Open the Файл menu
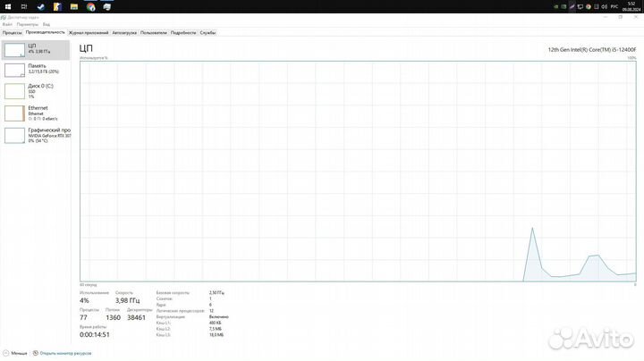Viewport: 644px width, 361px height. tap(7, 24)
